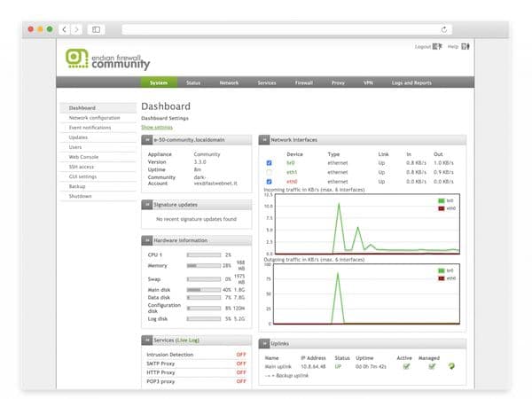Image resolution: width=532 pixels, height=399 pixels.
Task: Open the Proxy menu tab
Action: (x=338, y=82)
